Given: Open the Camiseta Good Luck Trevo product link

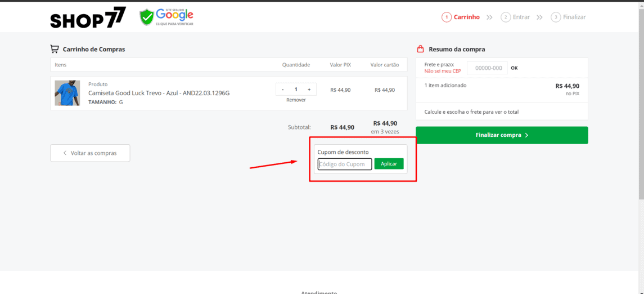Looking at the screenshot, I should pos(159,93).
